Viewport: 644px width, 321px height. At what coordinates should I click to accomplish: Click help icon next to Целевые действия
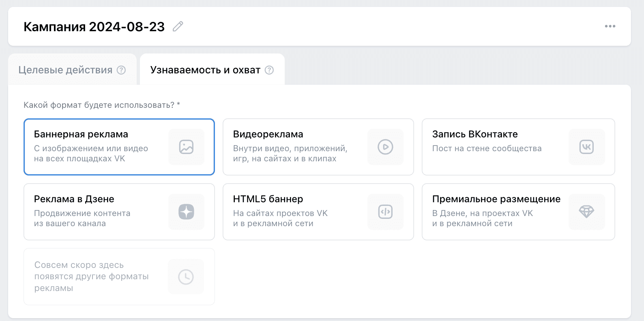pos(121,70)
